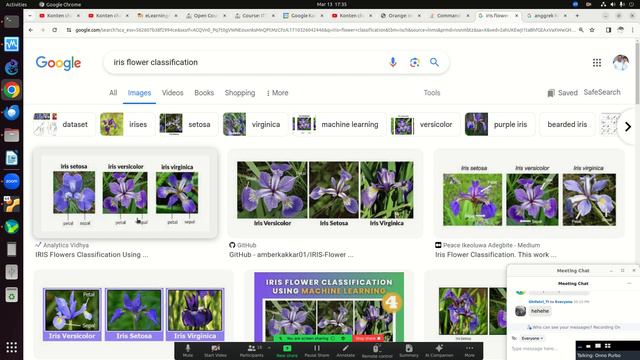Show more filter chips with right arrow

(x=628, y=127)
